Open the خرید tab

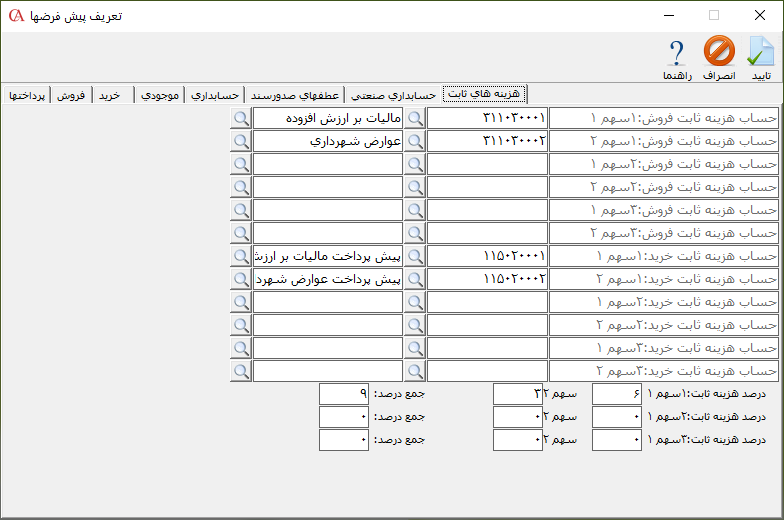click(x=109, y=95)
